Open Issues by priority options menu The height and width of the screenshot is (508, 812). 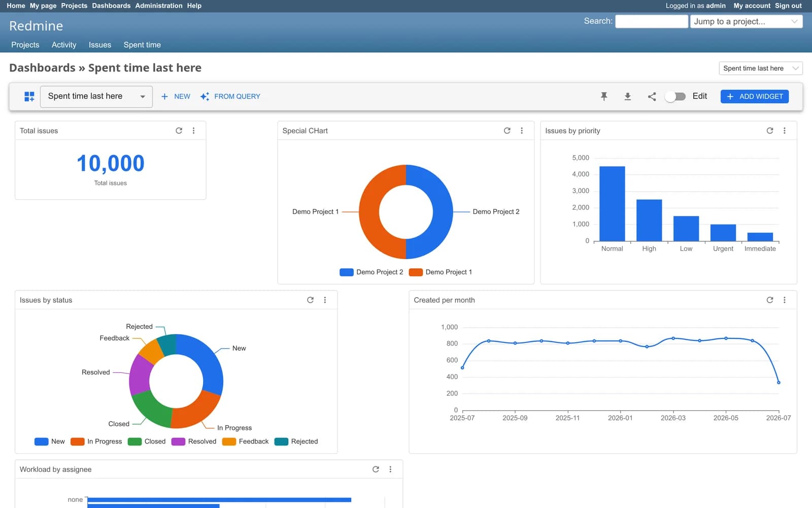tap(785, 131)
